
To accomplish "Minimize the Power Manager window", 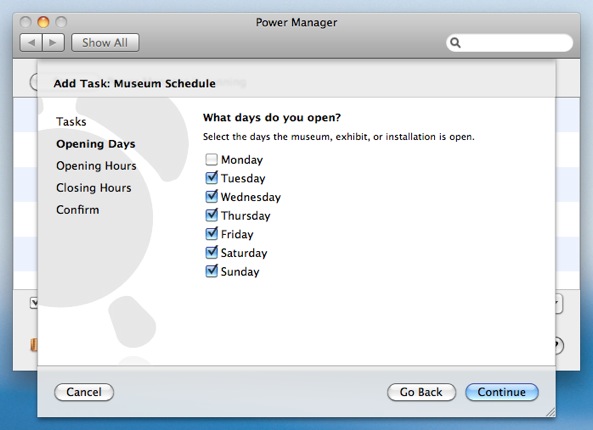I will (x=43, y=22).
